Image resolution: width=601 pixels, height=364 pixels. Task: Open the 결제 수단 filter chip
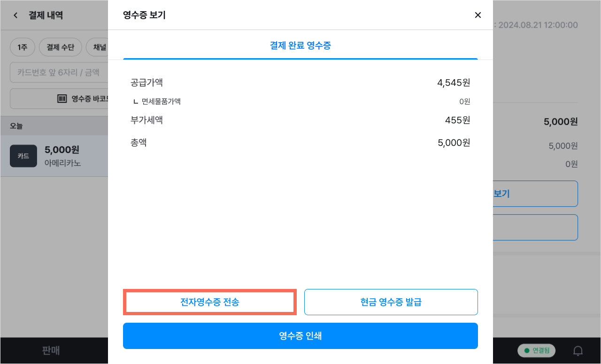[x=60, y=47]
